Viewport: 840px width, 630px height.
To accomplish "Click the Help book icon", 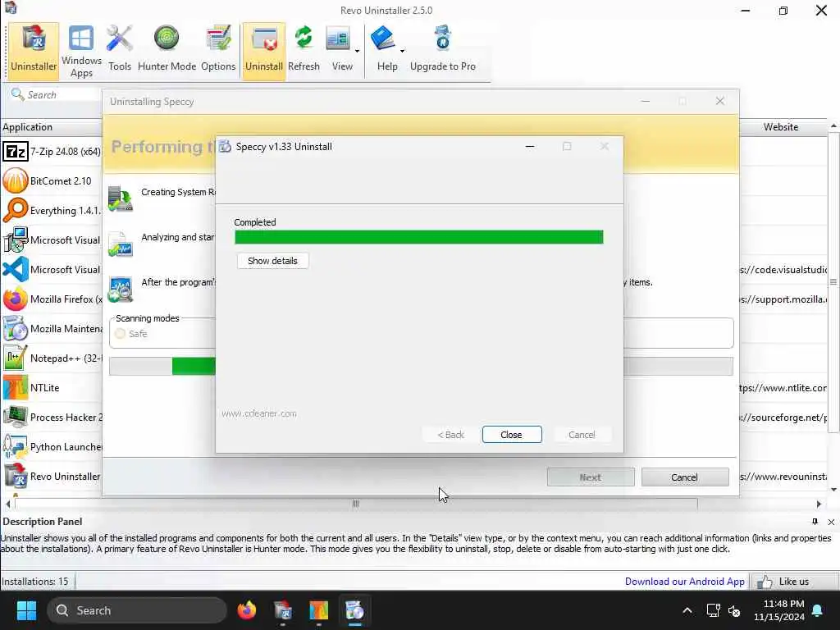I will click(x=383, y=50).
